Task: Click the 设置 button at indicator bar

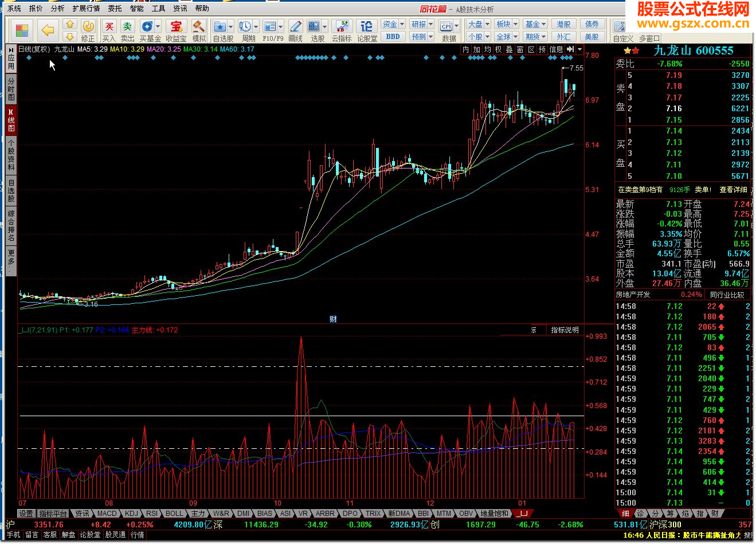Action: tap(26, 514)
